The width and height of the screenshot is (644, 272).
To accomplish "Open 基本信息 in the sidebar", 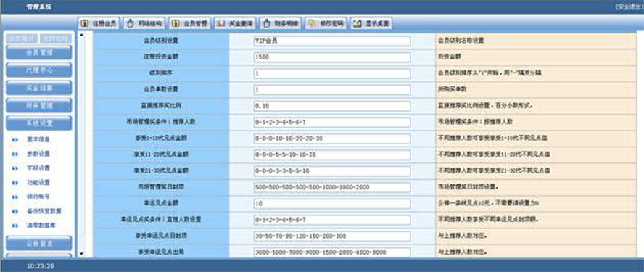I will [38, 140].
